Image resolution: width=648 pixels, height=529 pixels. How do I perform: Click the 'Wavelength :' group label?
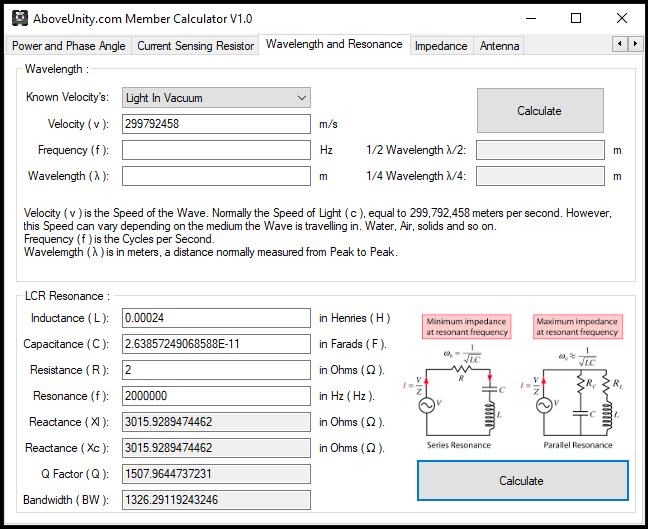57,69
